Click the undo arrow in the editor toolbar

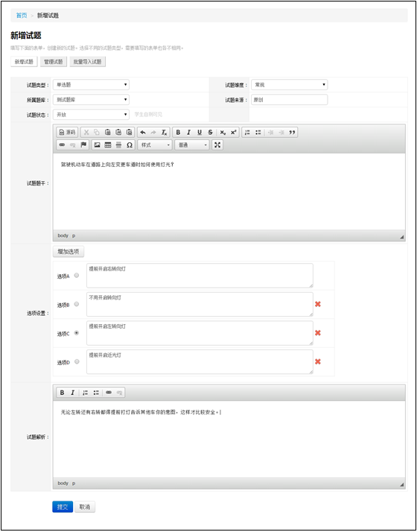(x=143, y=133)
